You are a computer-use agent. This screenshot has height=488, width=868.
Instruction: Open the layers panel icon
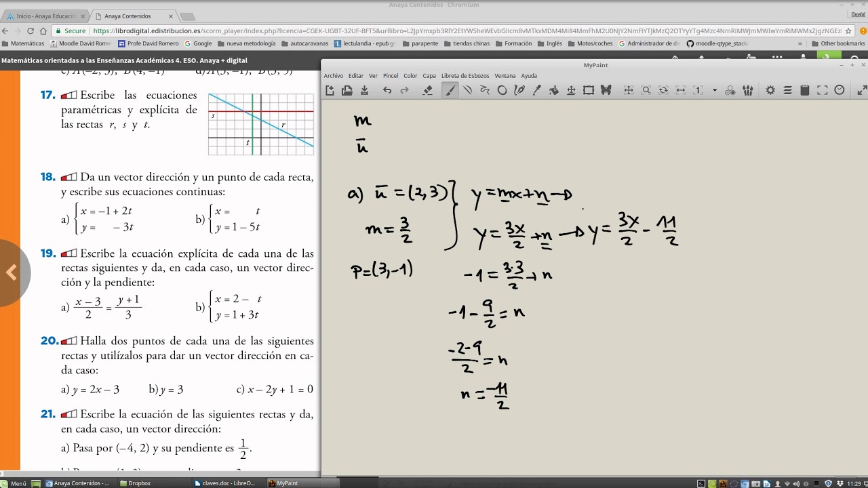pyautogui.click(x=788, y=90)
